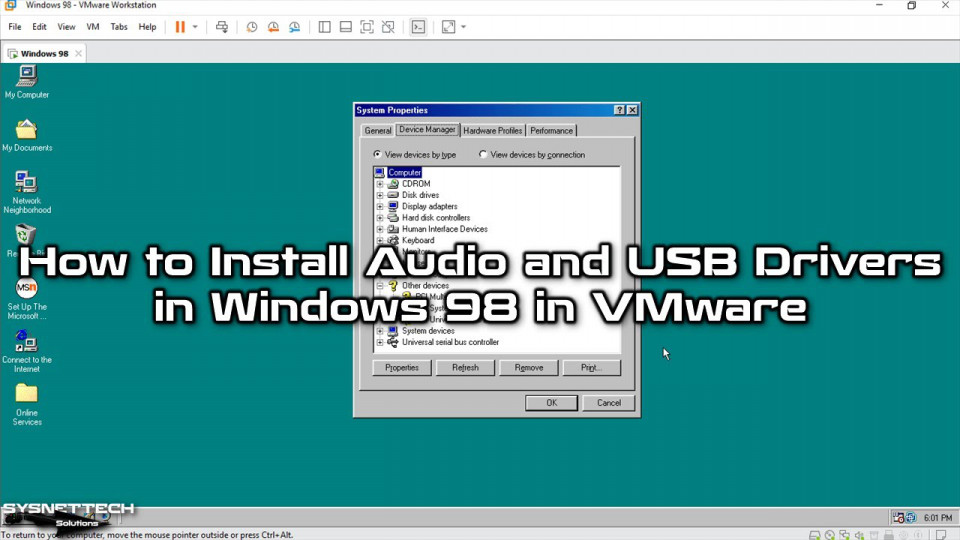960x540 pixels.
Task: Confirm with the OK button
Action: point(551,403)
